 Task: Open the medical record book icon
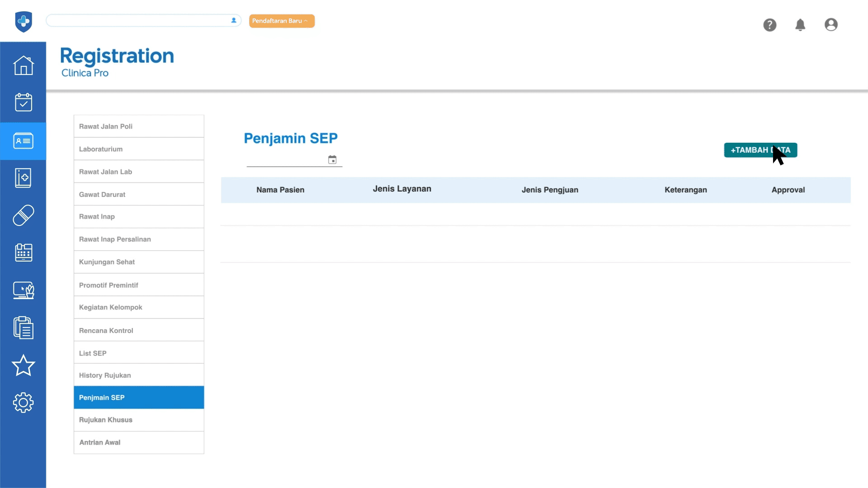click(24, 178)
